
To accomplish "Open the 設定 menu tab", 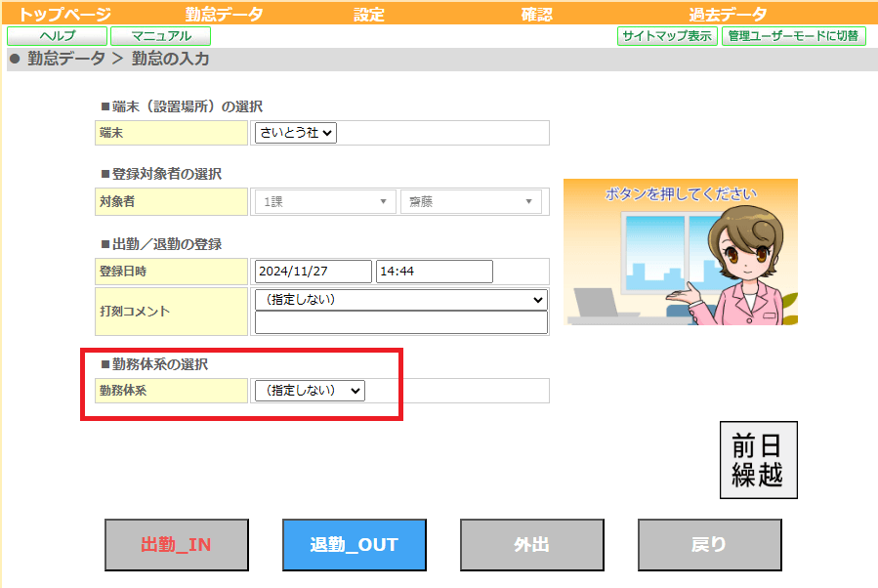I will tap(369, 14).
